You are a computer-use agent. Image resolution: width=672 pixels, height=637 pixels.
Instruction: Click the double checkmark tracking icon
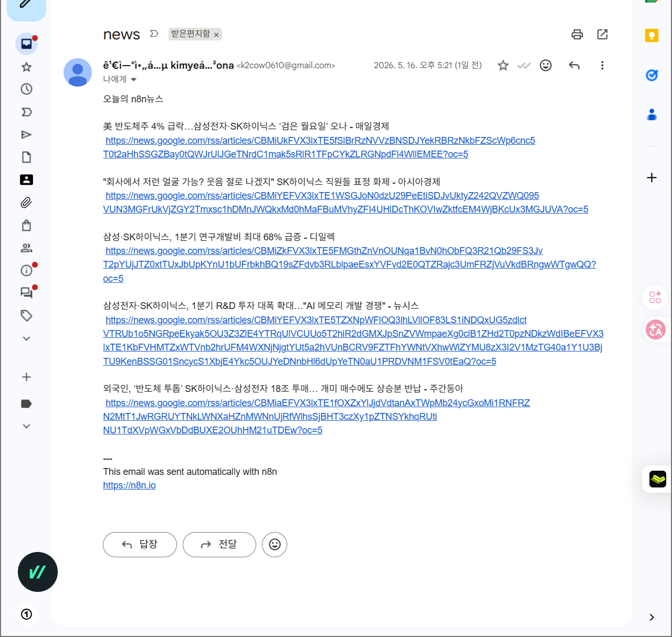tap(524, 66)
